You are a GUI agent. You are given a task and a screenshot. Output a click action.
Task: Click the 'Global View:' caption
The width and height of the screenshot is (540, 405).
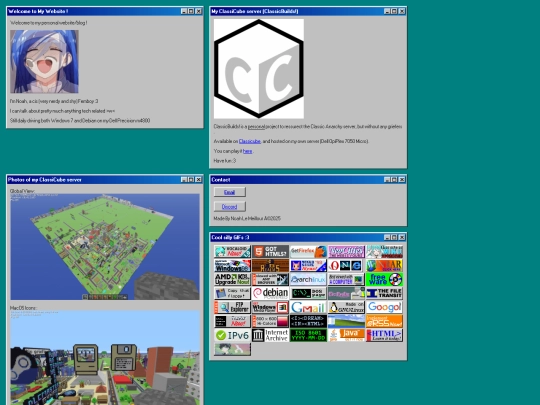click(x=22, y=191)
